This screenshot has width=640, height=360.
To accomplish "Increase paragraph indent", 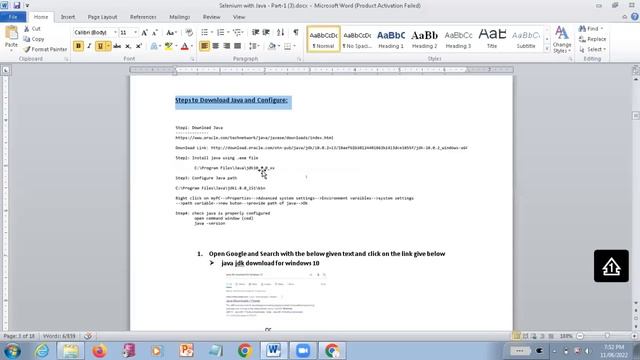I will point(266,32).
